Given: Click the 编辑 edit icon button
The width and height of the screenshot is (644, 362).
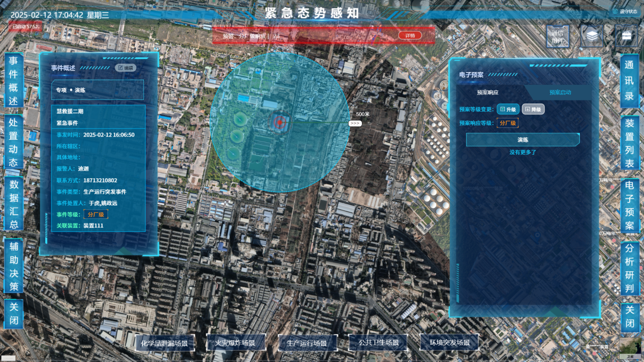Looking at the screenshot, I should point(125,68).
